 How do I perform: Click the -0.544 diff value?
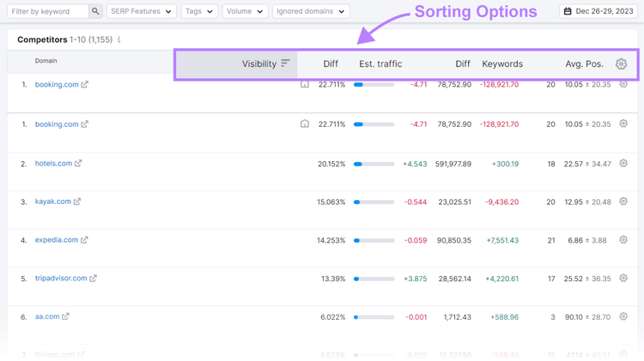(416, 202)
